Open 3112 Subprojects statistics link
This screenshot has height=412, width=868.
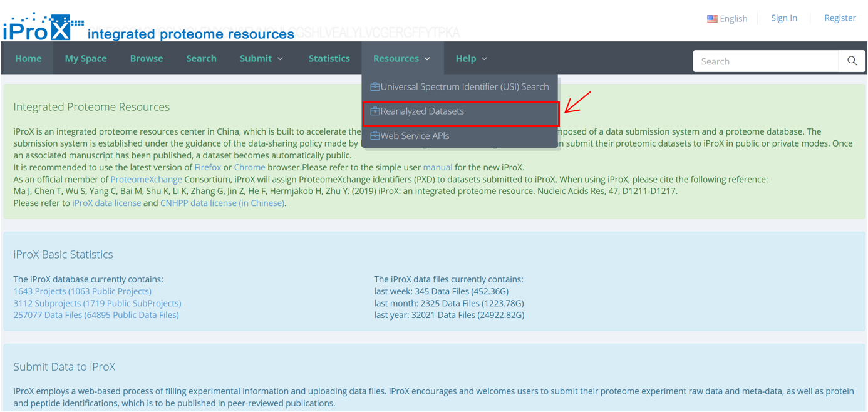point(97,303)
